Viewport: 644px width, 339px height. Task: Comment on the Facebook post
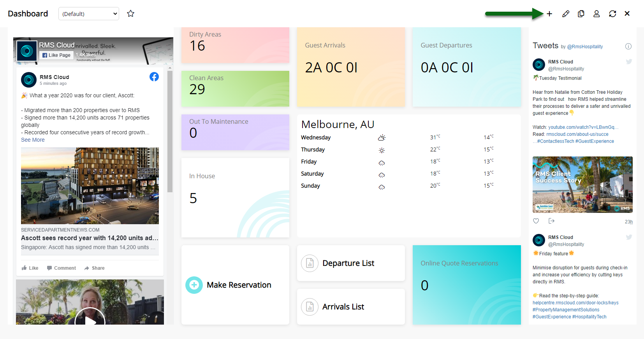pyautogui.click(x=62, y=268)
